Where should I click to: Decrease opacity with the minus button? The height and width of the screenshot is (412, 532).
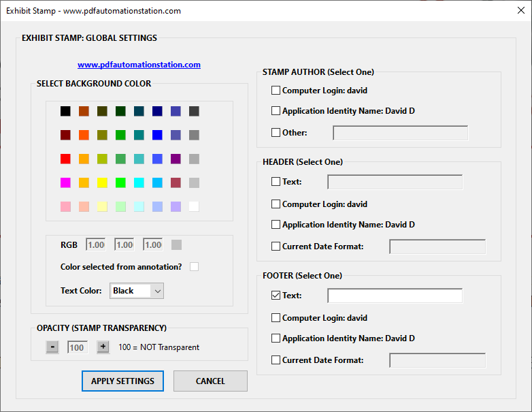(52, 347)
